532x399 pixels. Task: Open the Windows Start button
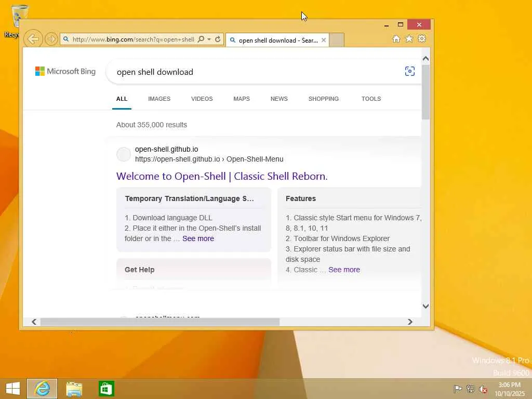pos(13,389)
